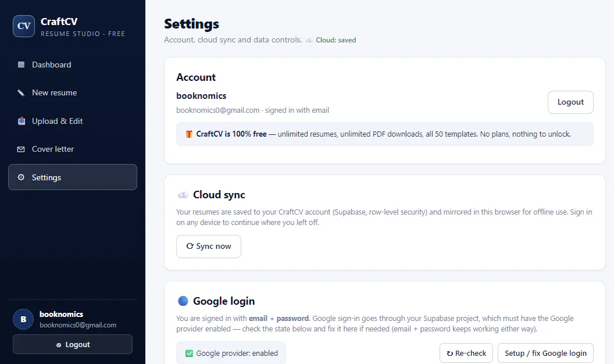Click the booknomics avatar circle B
This screenshot has height=364, width=614.
pyautogui.click(x=23, y=319)
